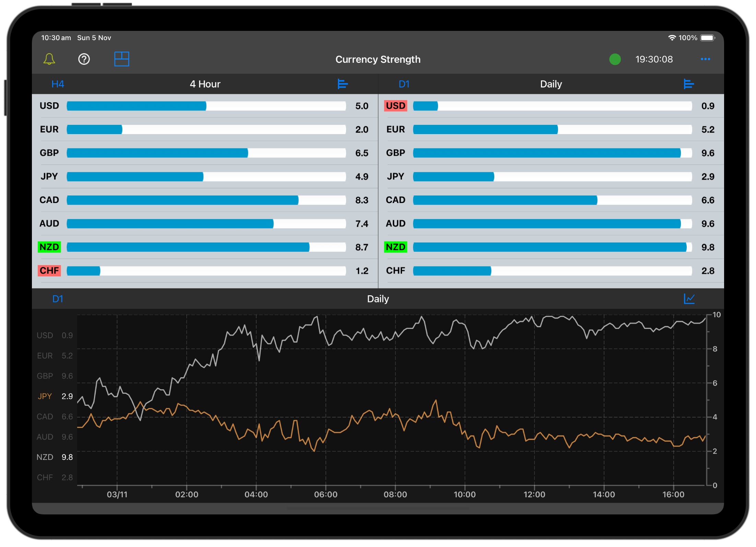Switch the panel layout grid icon

(x=121, y=59)
